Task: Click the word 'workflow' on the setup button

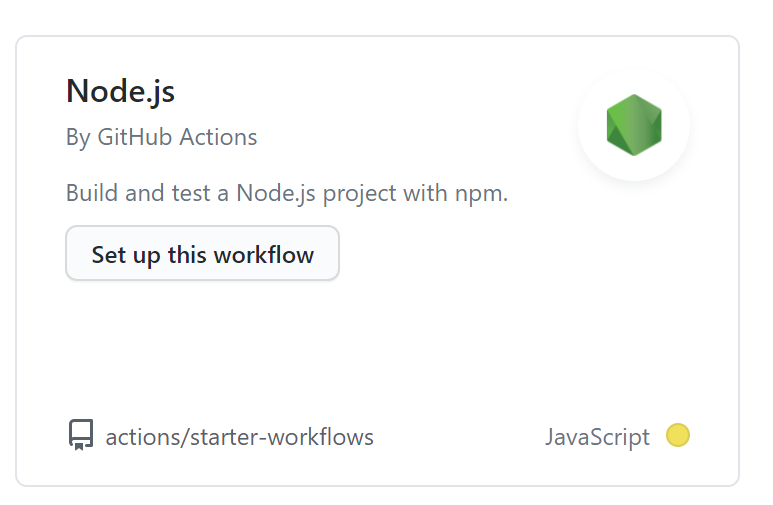Action: coord(264,255)
